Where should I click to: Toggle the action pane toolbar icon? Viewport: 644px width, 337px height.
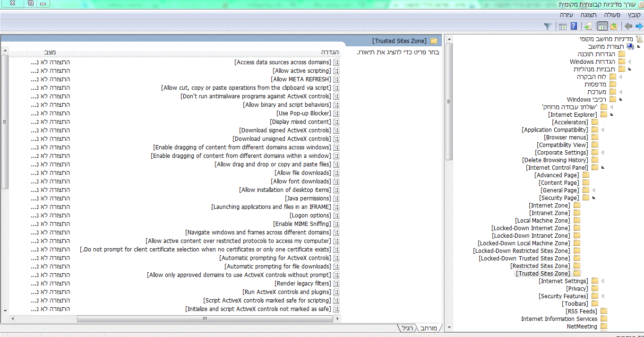(x=563, y=26)
